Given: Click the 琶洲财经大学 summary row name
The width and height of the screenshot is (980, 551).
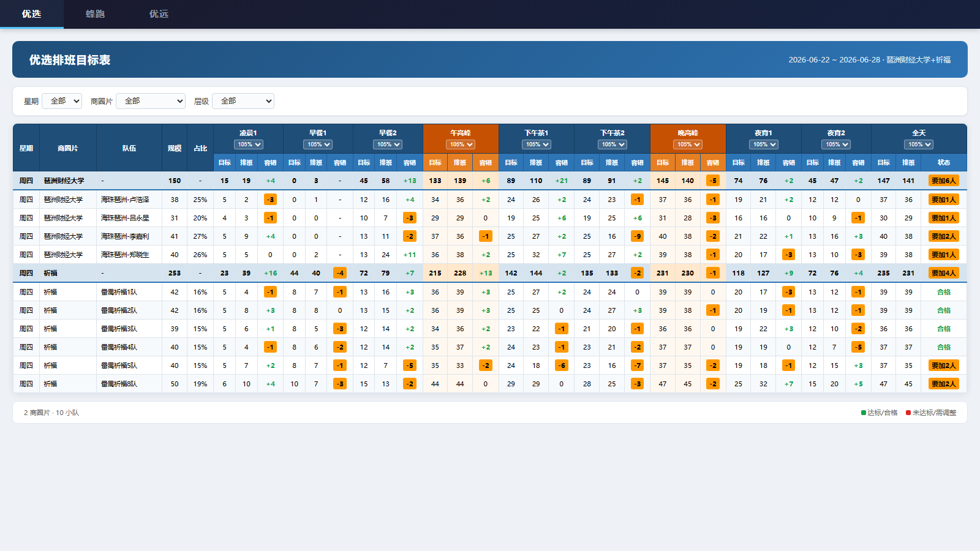Looking at the screenshot, I should 64,181.
